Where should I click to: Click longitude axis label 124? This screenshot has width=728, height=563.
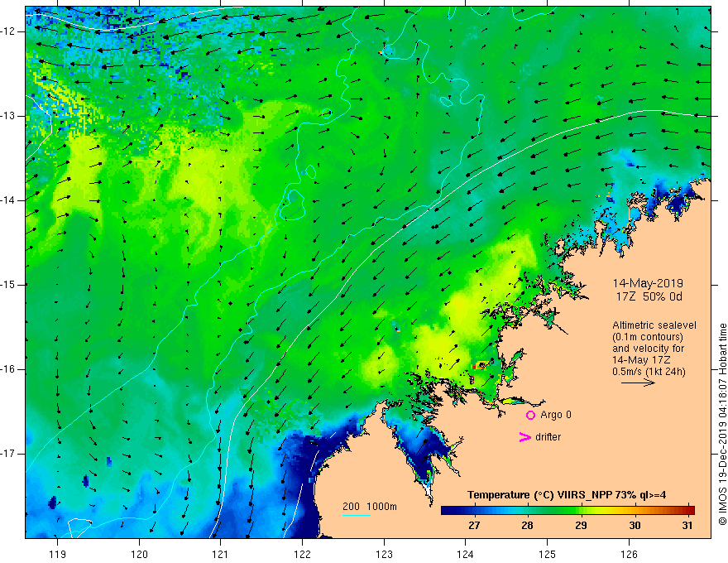pyautogui.click(x=466, y=554)
